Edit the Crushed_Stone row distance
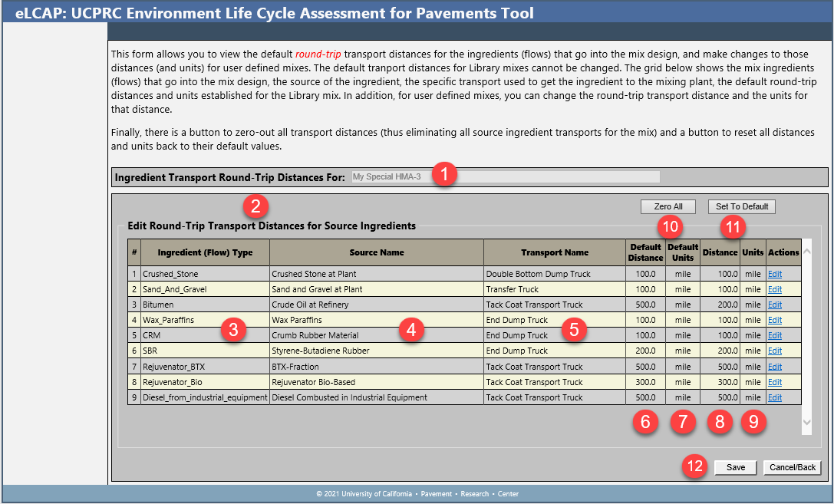Viewport: 834px width, 504px height. [x=775, y=274]
